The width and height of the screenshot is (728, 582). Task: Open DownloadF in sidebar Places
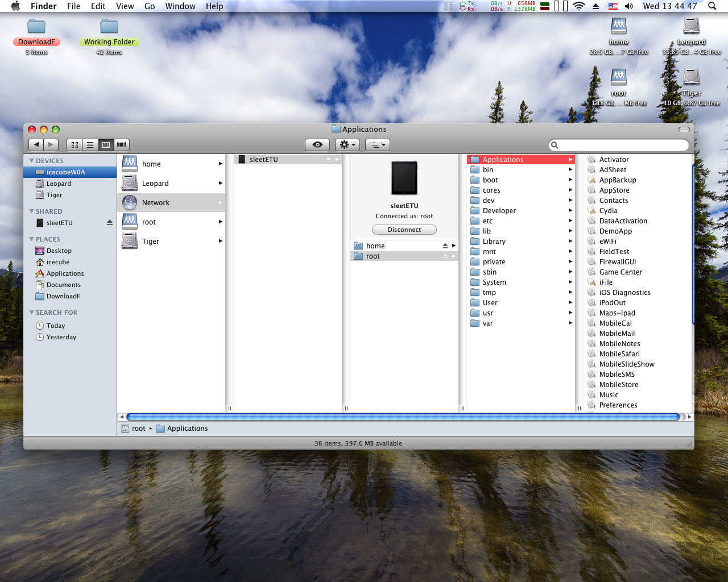coord(70,296)
